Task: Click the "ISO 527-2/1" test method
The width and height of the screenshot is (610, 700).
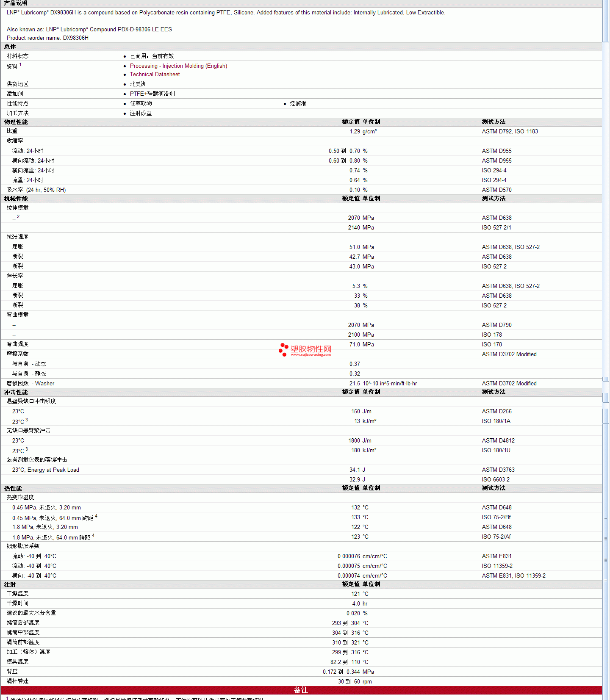Action: click(x=496, y=228)
